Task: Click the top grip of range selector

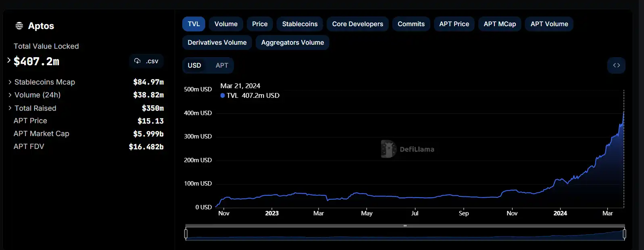Action: coord(405,226)
